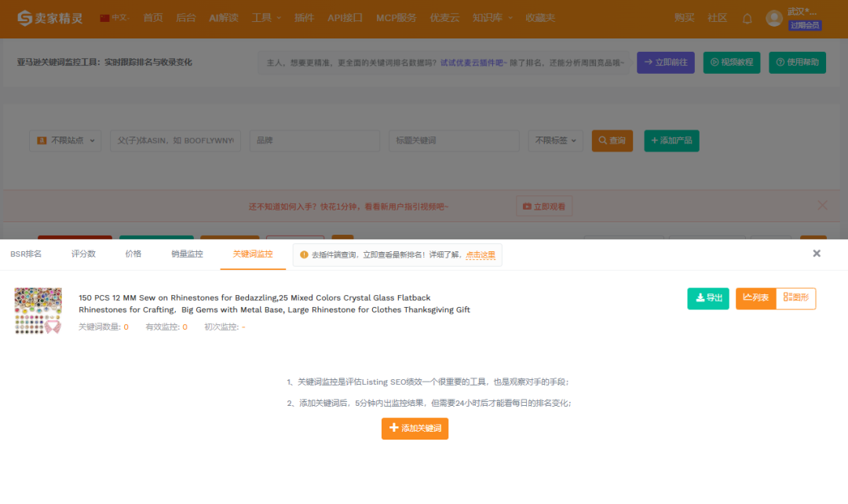Switch to the 评分数 tab

(83, 254)
